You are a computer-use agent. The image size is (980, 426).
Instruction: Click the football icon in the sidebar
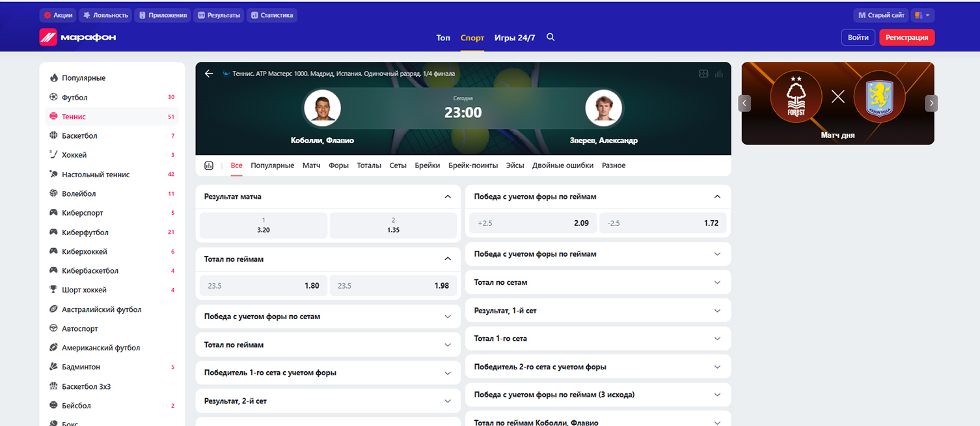[53, 97]
